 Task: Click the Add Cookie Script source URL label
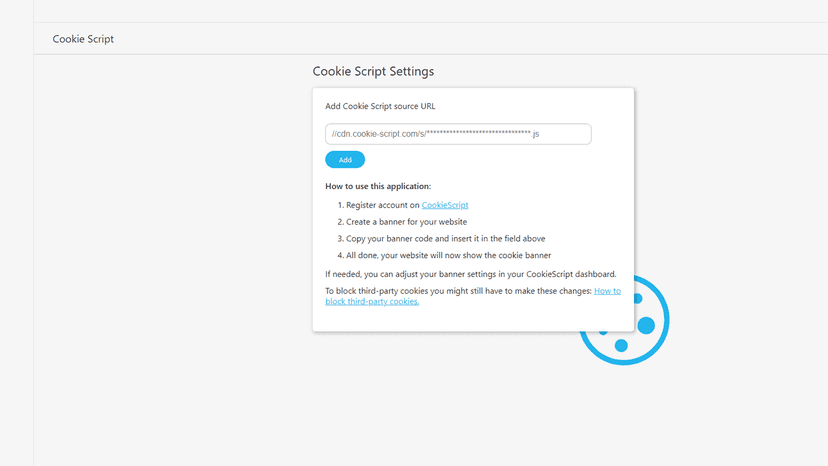click(x=380, y=106)
